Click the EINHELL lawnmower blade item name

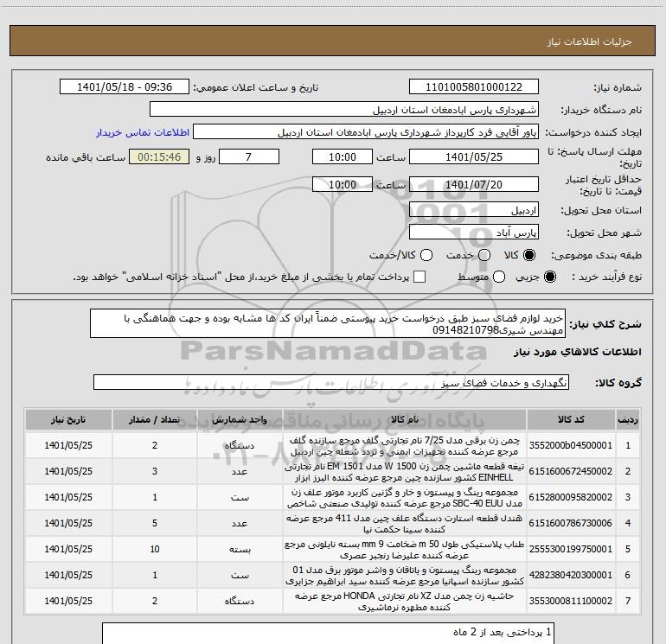point(405,472)
